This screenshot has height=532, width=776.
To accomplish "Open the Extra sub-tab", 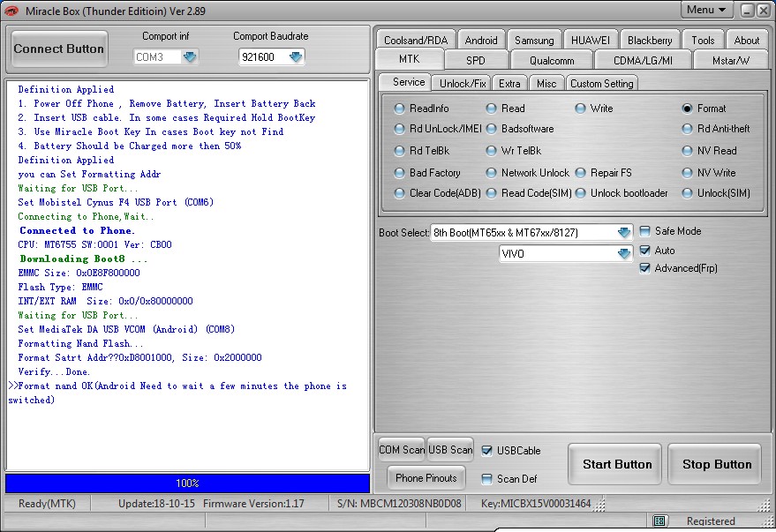I will pos(509,83).
